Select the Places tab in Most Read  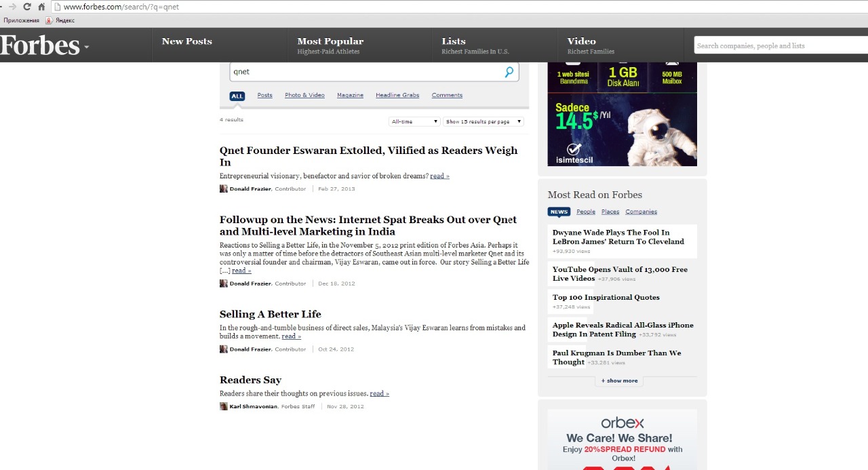coord(610,212)
